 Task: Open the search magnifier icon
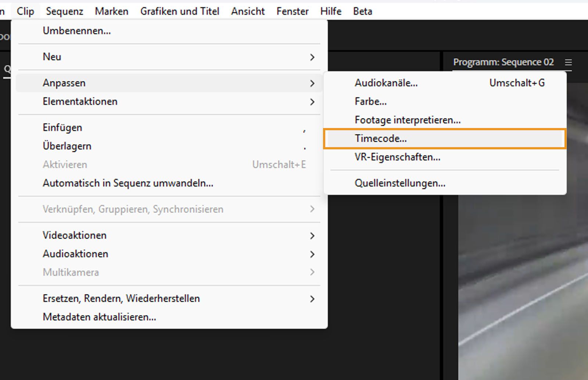pyautogui.click(x=7, y=69)
